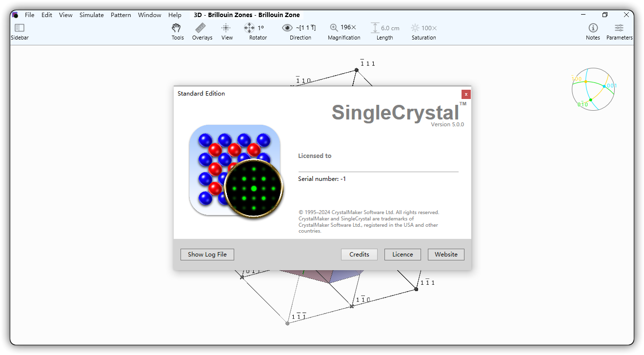Click the SingleCrystal app icon in title bar
The height and width of the screenshot is (355, 644).
(15, 15)
